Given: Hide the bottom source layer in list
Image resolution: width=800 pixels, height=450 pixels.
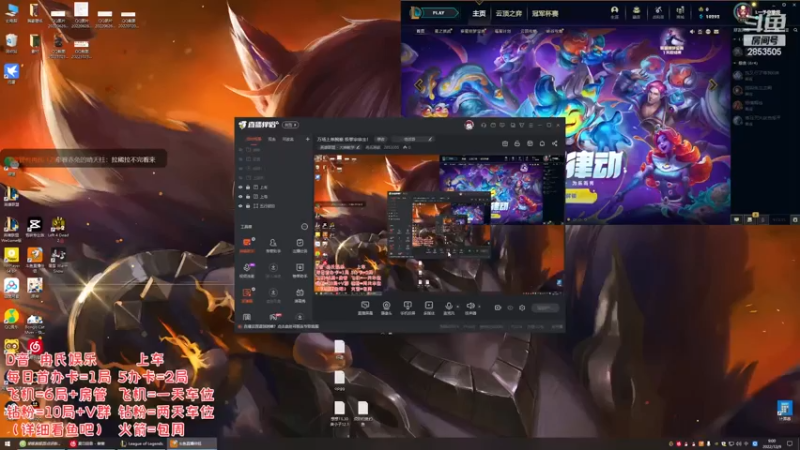Looking at the screenshot, I should 241,206.
